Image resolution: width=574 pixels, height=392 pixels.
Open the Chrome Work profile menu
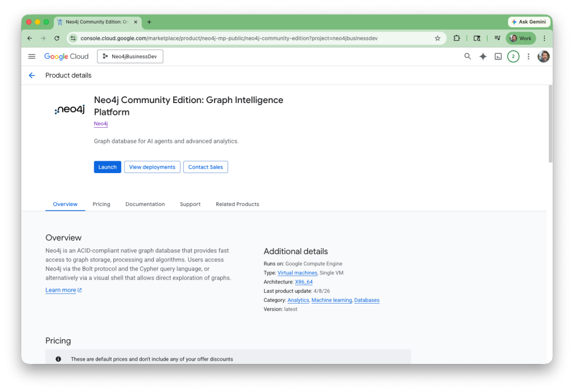click(x=521, y=38)
